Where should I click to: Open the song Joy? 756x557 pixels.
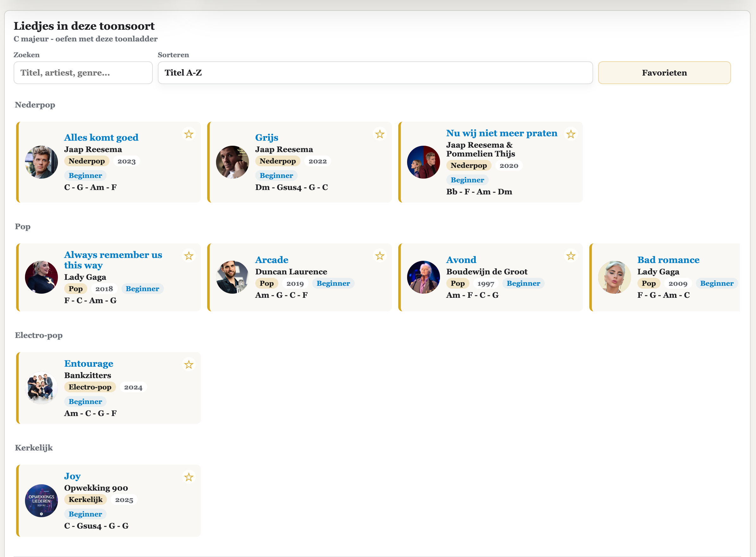tap(72, 476)
